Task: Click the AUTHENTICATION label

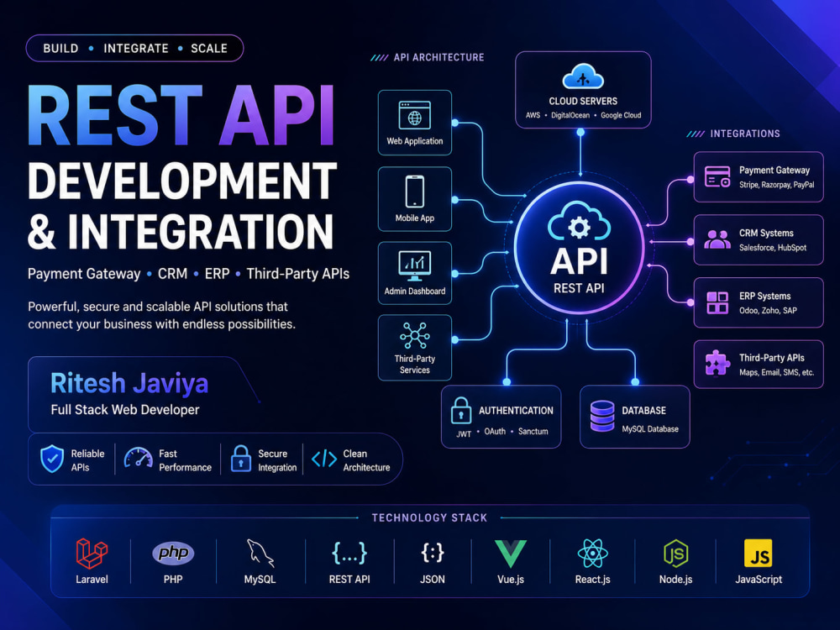Action: point(516,411)
